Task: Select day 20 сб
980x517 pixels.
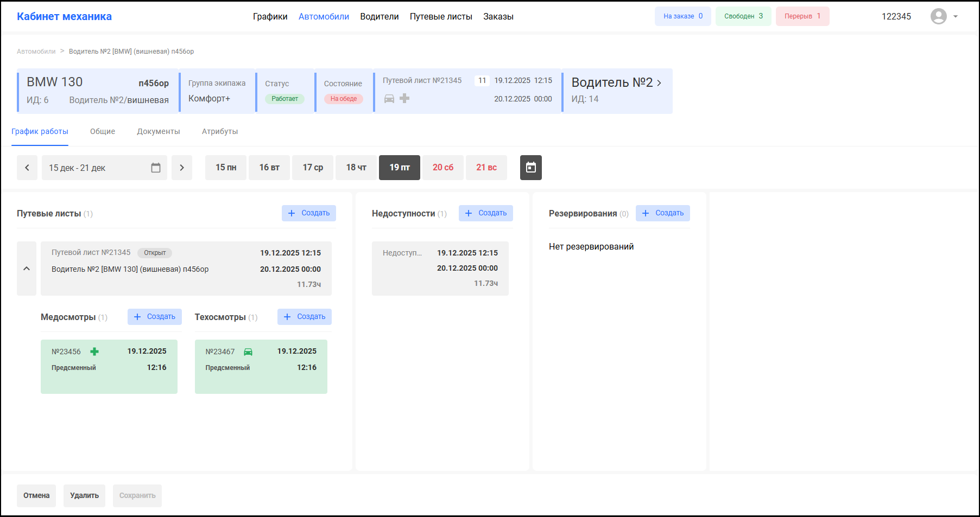Action: (443, 168)
